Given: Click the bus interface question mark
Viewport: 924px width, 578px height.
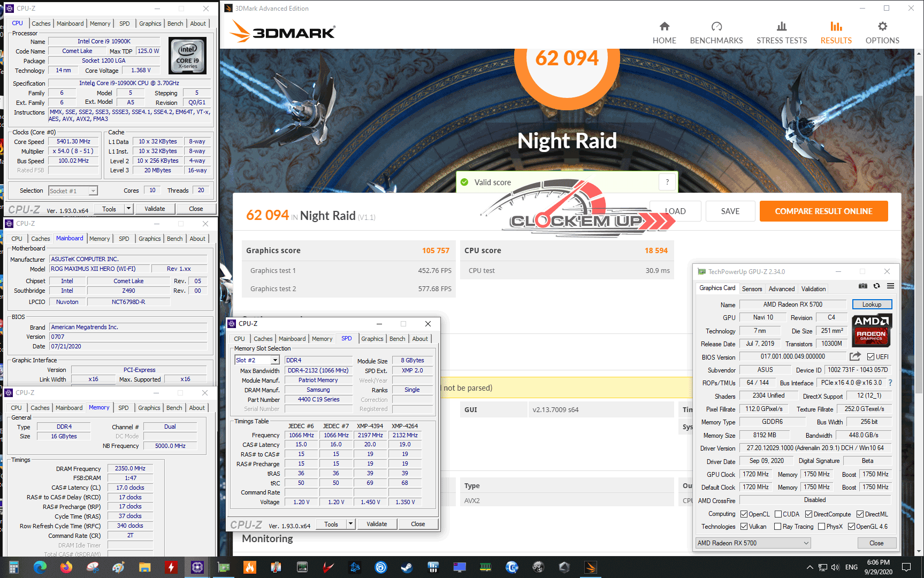Looking at the screenshot, I should 890,383.
